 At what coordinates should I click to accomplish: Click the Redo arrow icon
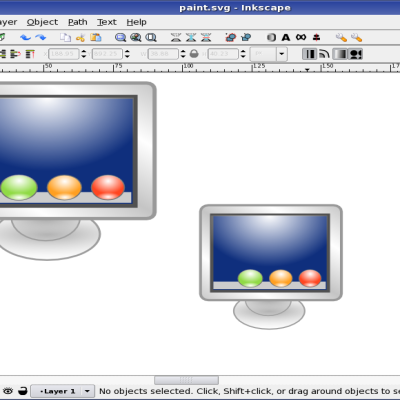(x=41, y=37)
